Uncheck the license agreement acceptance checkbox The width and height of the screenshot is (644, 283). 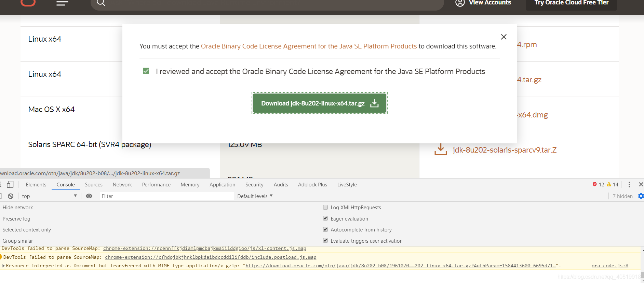(x=146, y=71)
